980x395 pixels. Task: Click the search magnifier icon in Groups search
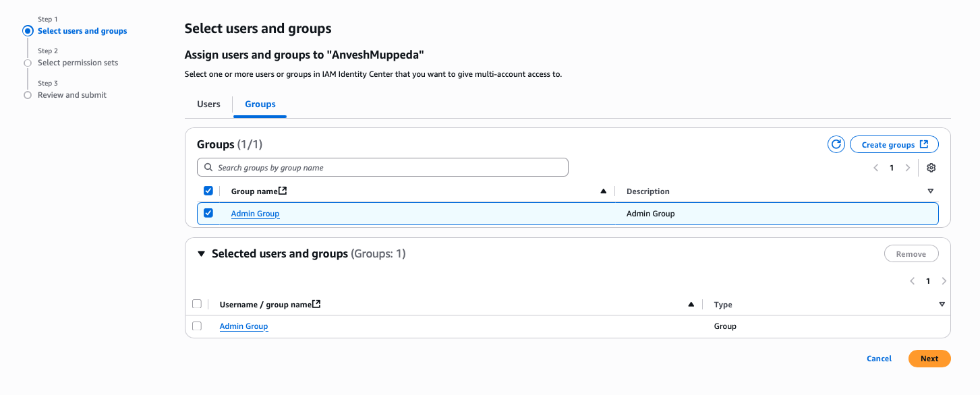click(208, 166)
